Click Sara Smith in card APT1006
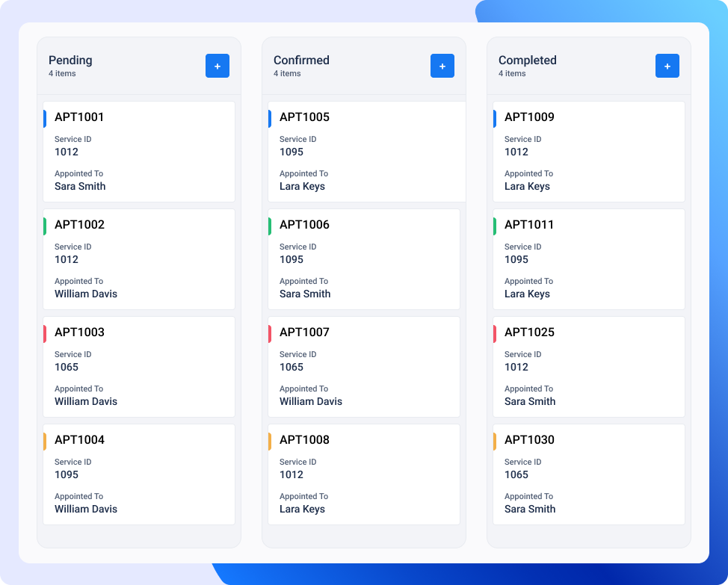This screenshot has width=728, height=585. click(x=305, y=294)
